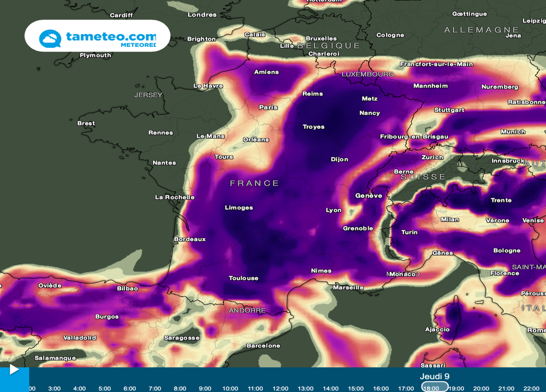Click the Limoges city label
Screen dimensions: 546x392
[x=239, y=208]
